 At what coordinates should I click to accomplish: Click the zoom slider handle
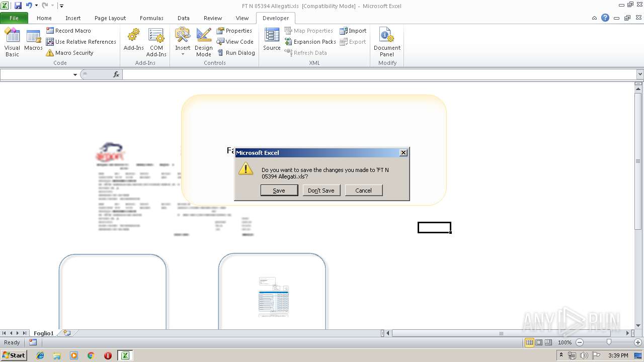click(x=609, y=342)
